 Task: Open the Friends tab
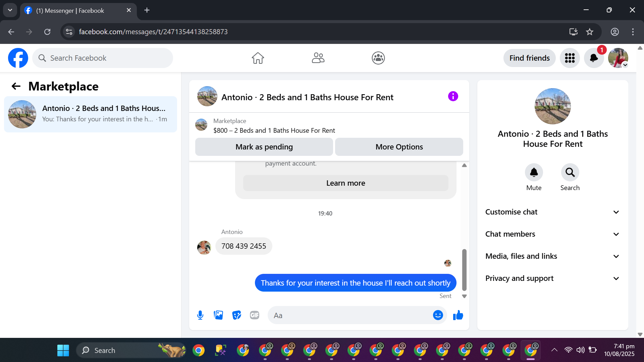(x=318, y=58)
